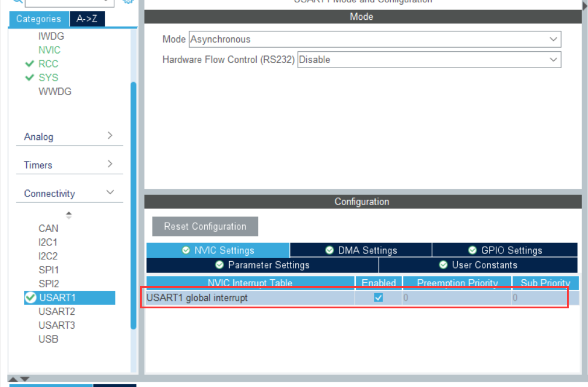
Task: Expand the Analog category
Action: pos(69,136)
